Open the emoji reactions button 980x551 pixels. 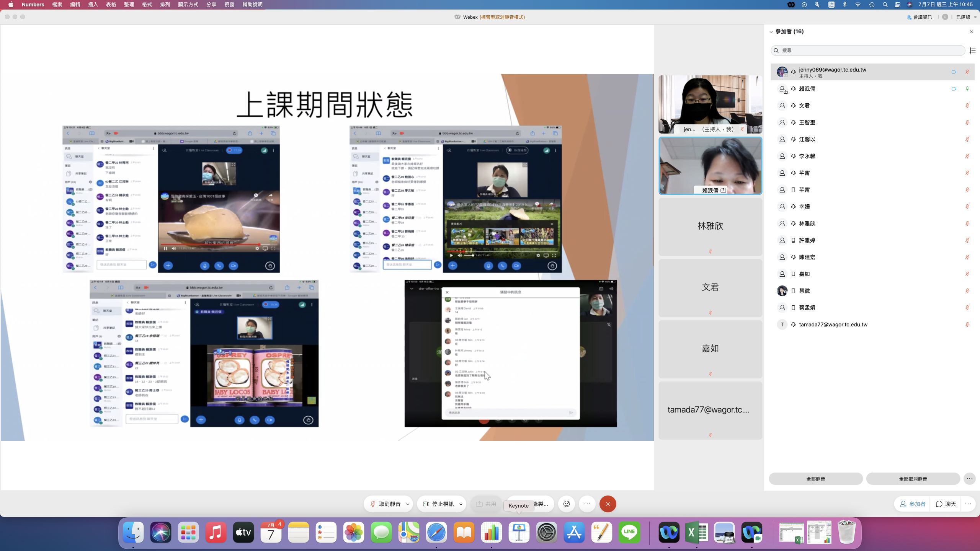tap(567, 504)
